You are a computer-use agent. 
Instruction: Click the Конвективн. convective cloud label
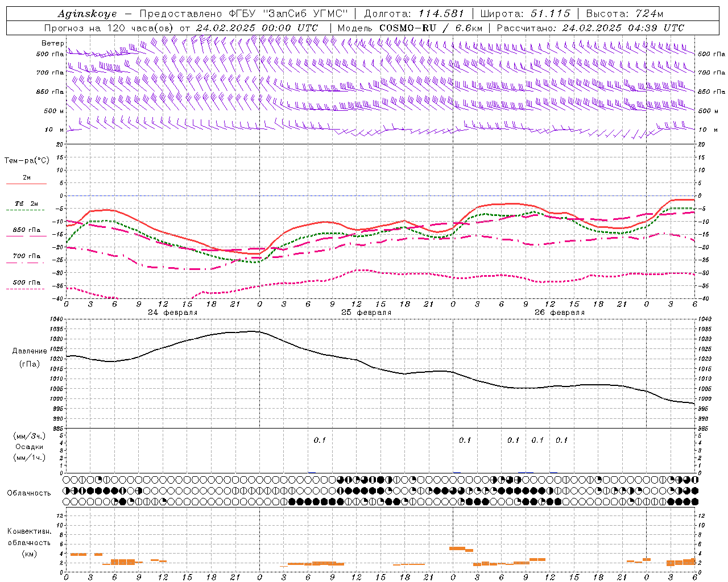point(29,531)
